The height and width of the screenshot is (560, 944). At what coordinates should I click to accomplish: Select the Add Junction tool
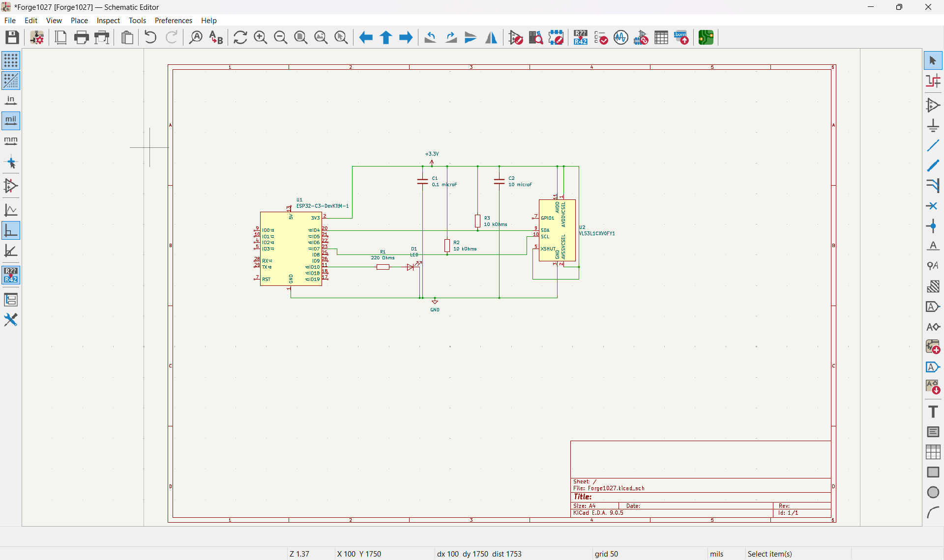coord(933,226)
